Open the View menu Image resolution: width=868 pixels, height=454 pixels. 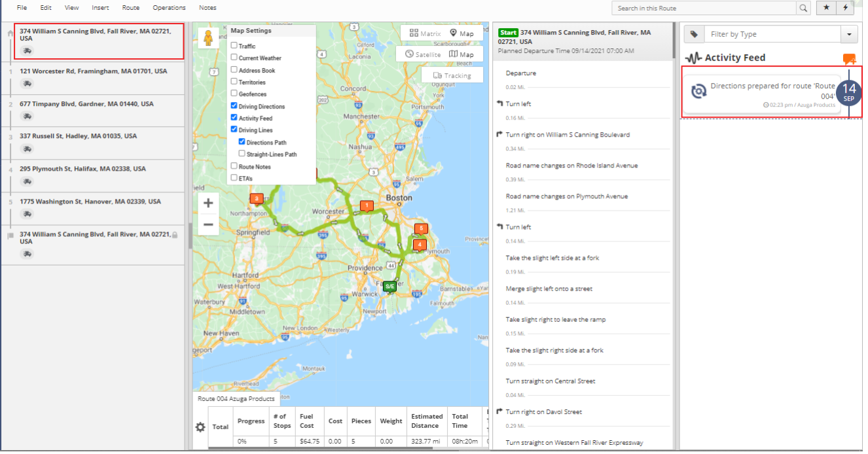tap(72, 8)
